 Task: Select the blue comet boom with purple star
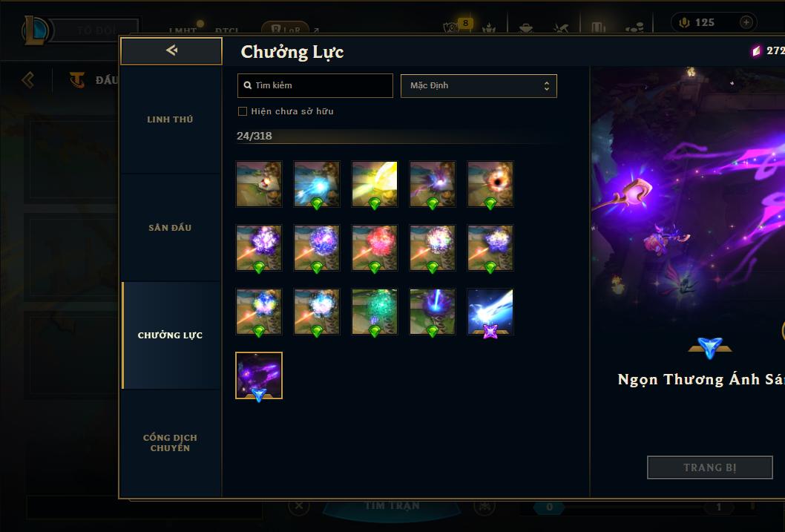tap(490, 312)
